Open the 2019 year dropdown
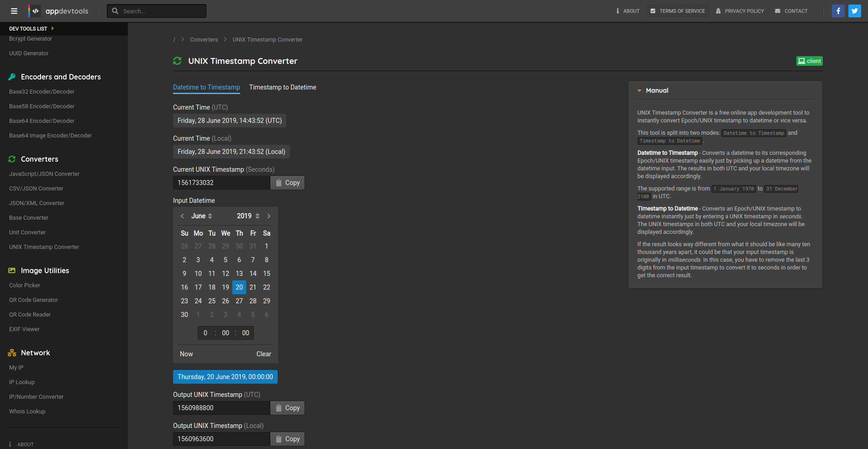Image resolution: width=868 pixels, height=449 pixels. [248, 216]
